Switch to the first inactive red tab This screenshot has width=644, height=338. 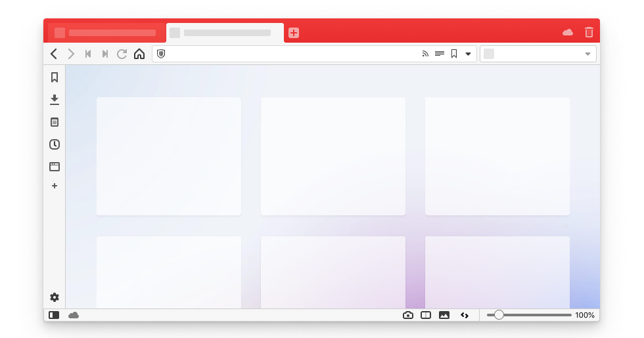coord(105,33)
